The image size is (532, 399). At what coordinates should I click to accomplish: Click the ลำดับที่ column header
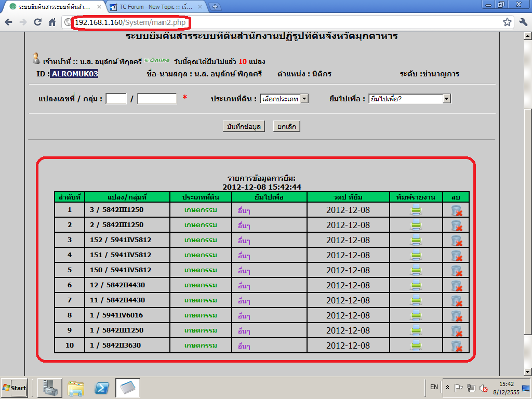click(70, 197)
